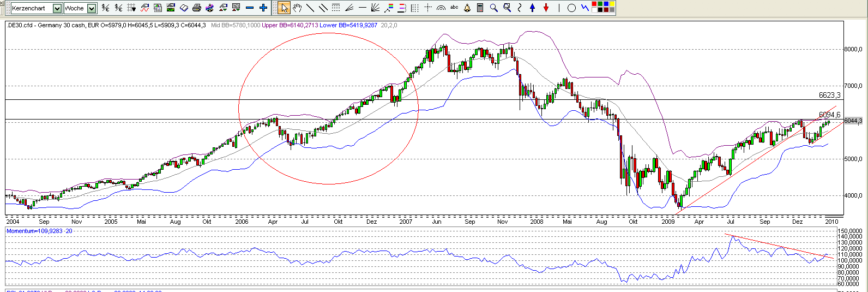Click the Momentum=109,9283 indicator label

point(35,231)
